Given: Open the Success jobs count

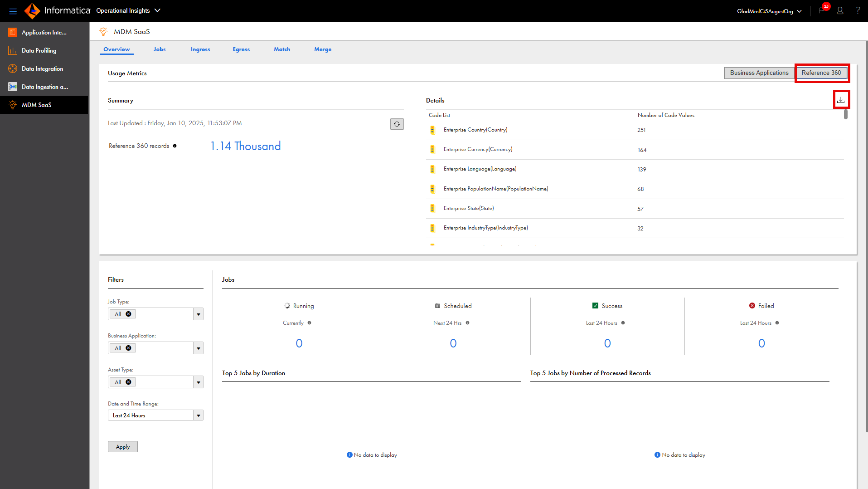Looking at the screenshot, I should [607, 343].
